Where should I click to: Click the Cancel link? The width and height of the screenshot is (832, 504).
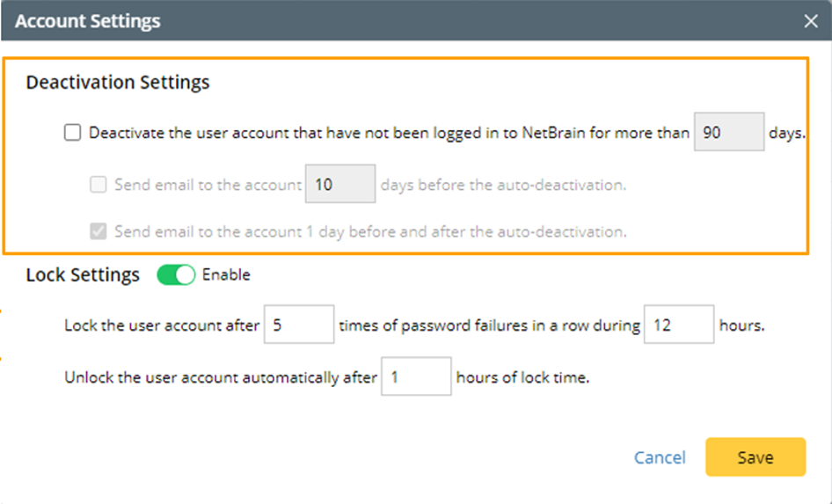coord(660,457)
